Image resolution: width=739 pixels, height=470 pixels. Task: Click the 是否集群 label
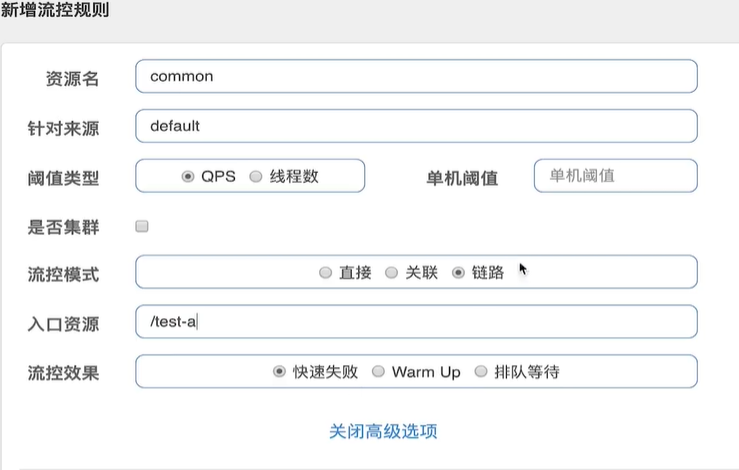tap(63, 227)
